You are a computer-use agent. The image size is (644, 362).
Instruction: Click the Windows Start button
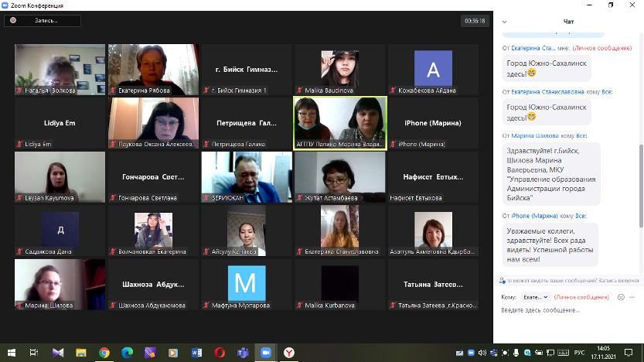[10, 352]
